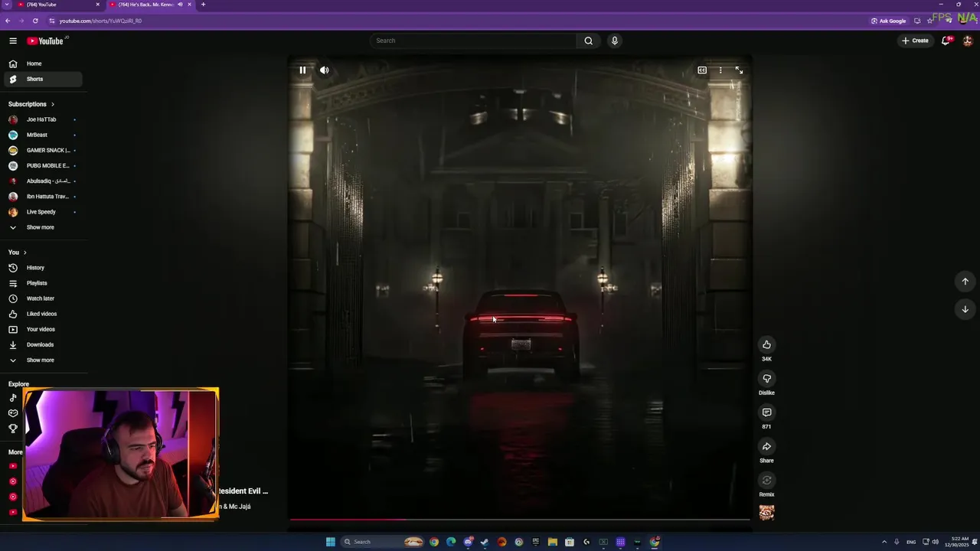Open a new browser tab
Screen dimensions: 980x551
[x=203, y=5]
